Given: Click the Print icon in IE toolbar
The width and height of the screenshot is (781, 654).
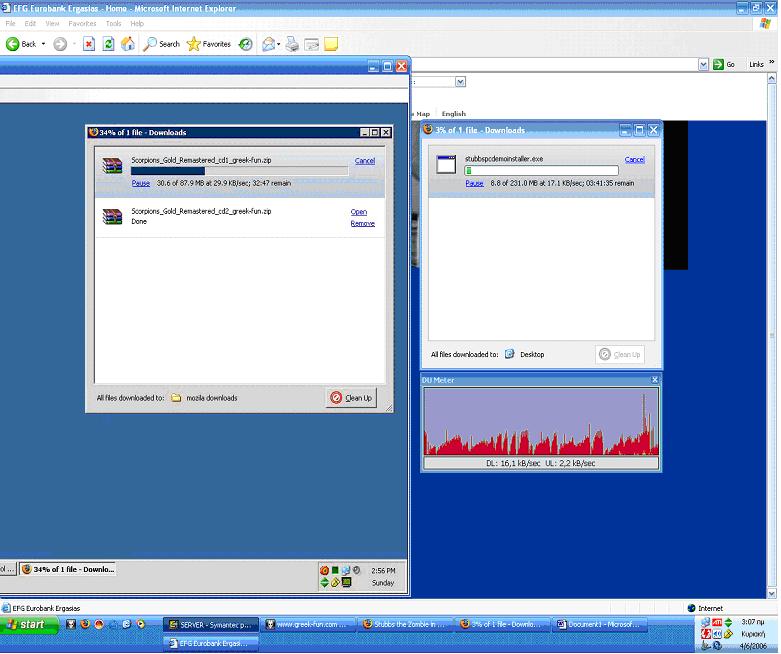Looking at the screenshot, I should click(292, 44).
